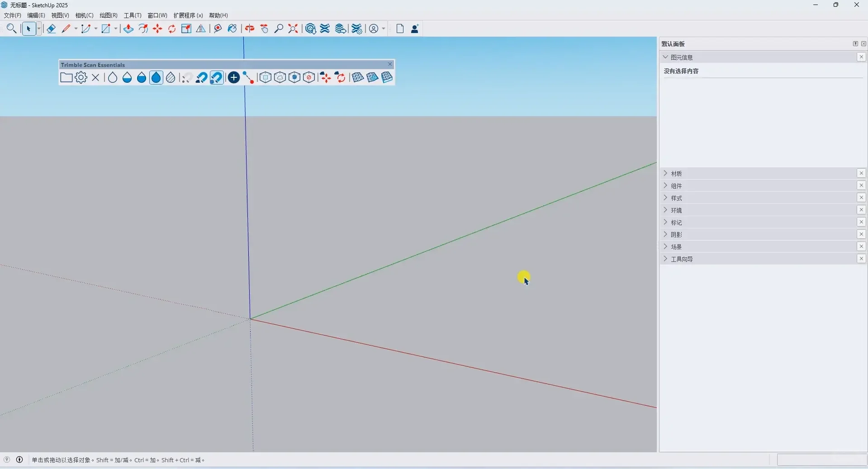Open folder icon in Scan Essentials toolbar
Screen dimensions: 868x469
[66, 78]
